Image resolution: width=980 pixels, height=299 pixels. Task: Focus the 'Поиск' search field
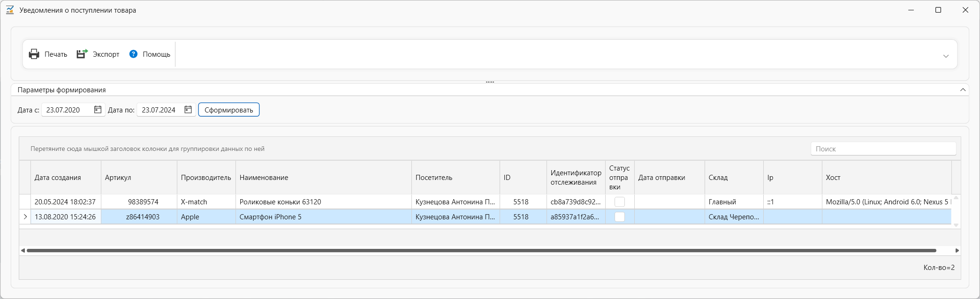(x=883, y=149)
